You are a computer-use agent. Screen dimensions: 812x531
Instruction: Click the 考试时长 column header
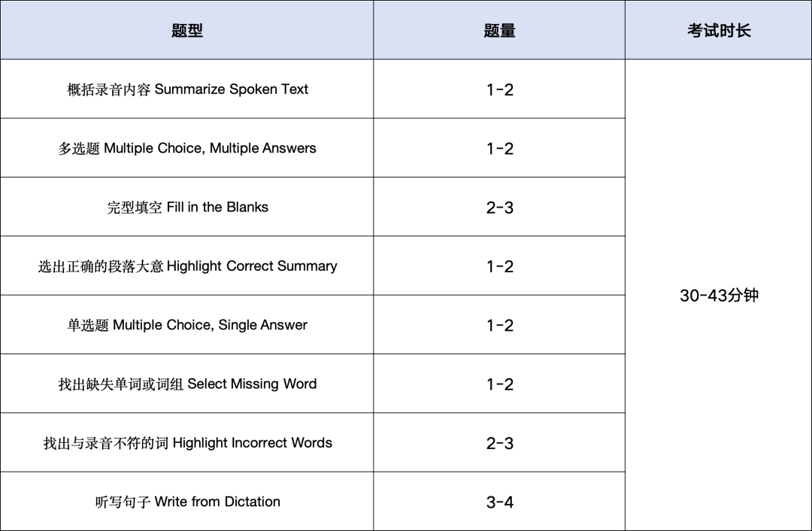(x=718, y=30)
